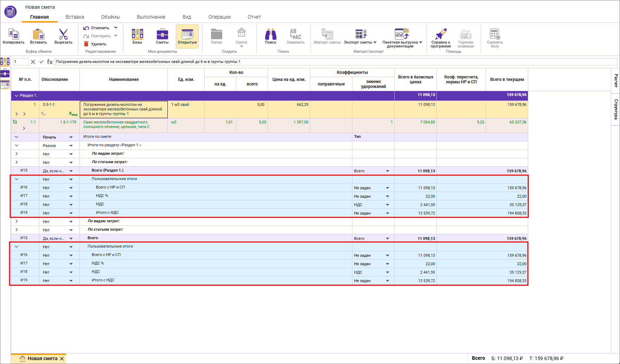Collapse the Раздел 1. section row
The height and width of the screenshot is (364, 620).
16,95
